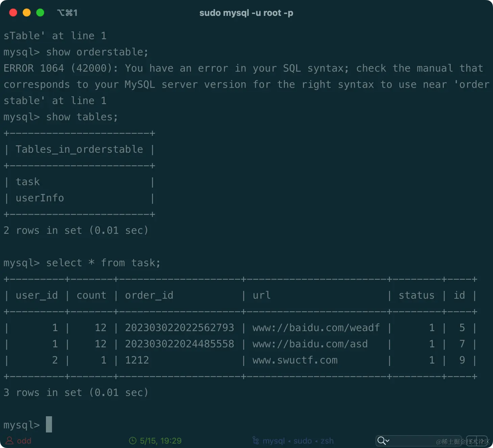
Task: Click the chevron between mysql and sudo
Action: pos(289,441)
